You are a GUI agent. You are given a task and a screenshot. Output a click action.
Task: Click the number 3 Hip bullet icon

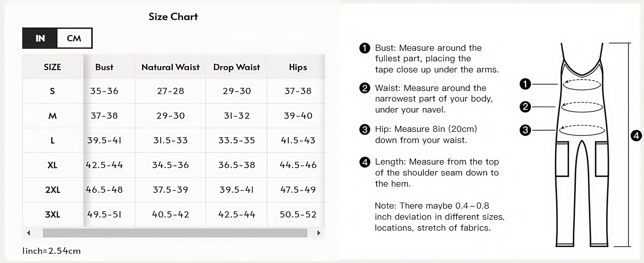coord(365,130)
